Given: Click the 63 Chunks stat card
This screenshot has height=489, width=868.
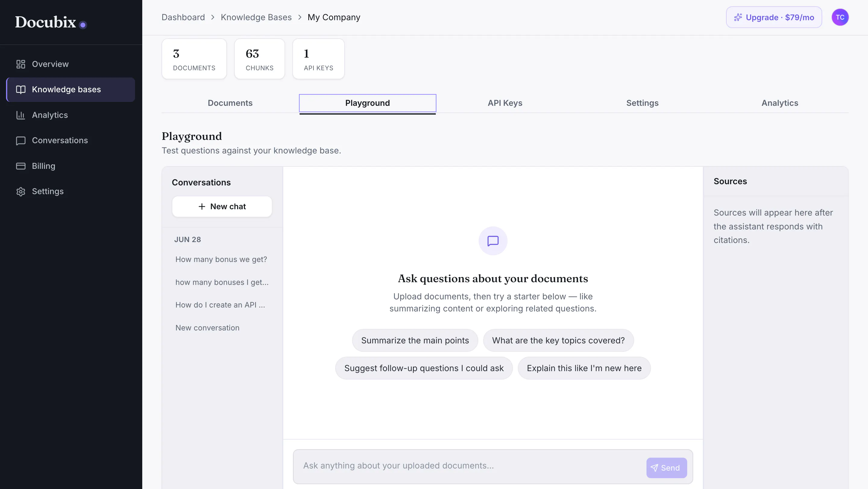Looking at the screenshot, I should tap(259, 59).
